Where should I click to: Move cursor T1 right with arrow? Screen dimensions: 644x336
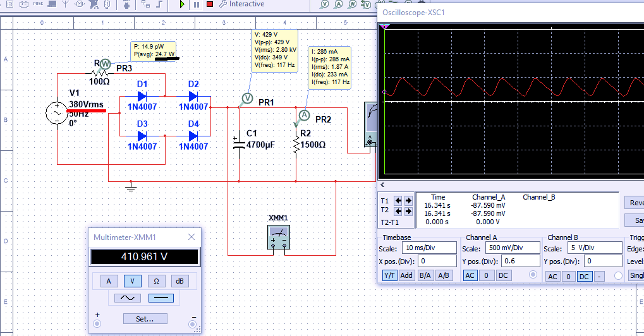click(x=409, y=201)
